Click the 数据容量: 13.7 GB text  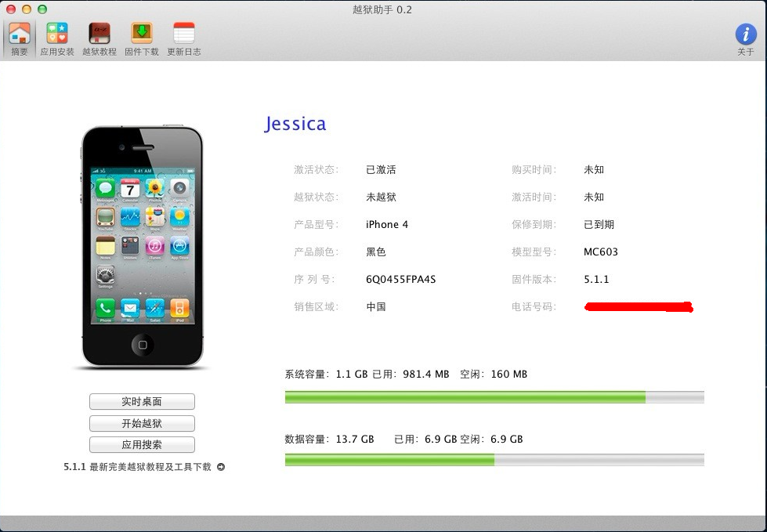click(329, 439)
